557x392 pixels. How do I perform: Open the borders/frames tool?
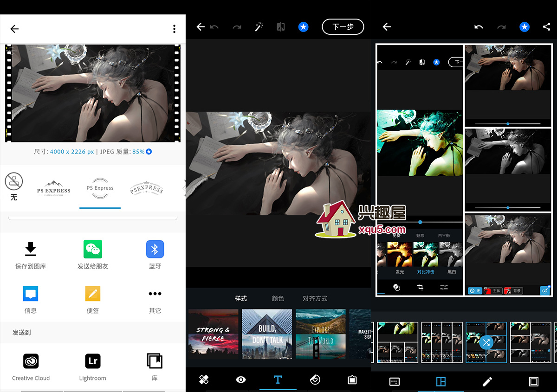(x=352, y=379)
